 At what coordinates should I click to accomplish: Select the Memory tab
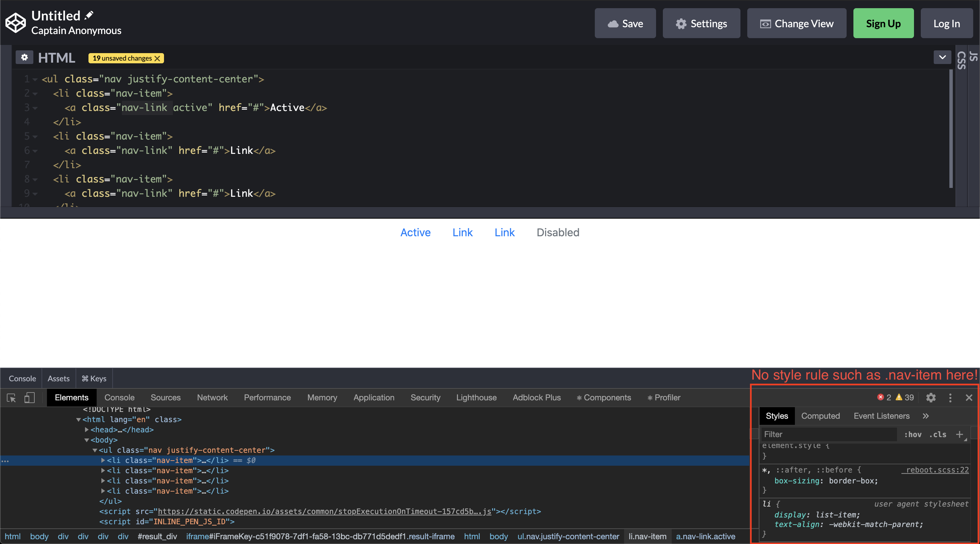(322, 397)
